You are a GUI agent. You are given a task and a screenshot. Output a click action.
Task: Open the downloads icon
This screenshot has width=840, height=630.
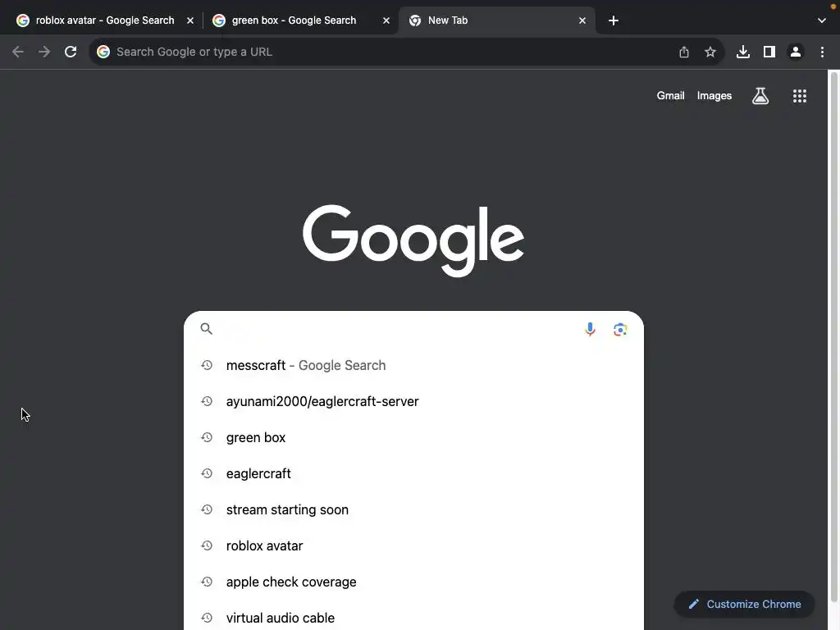pos(743,52)
